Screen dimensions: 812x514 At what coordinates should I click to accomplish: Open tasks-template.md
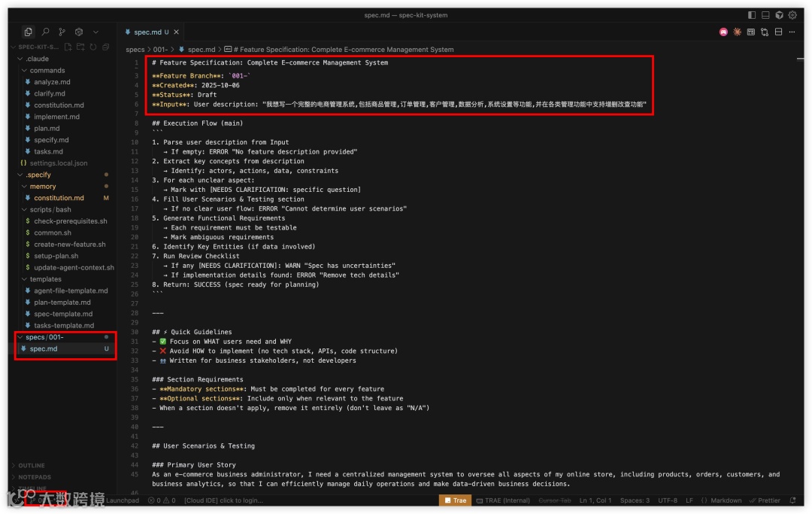click(64, 326)
